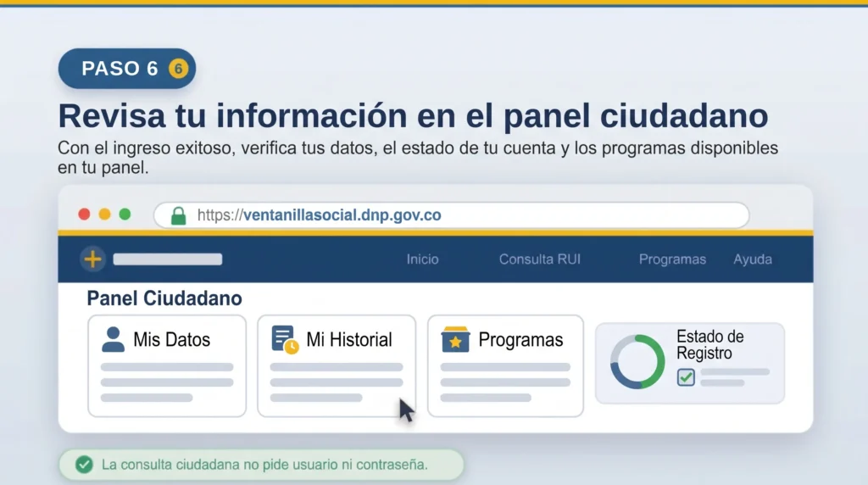Image resolution: width=868 pixels, height=485 pixels.
Task: Click the green padlock security icon
Action: (x=178, y=215)
